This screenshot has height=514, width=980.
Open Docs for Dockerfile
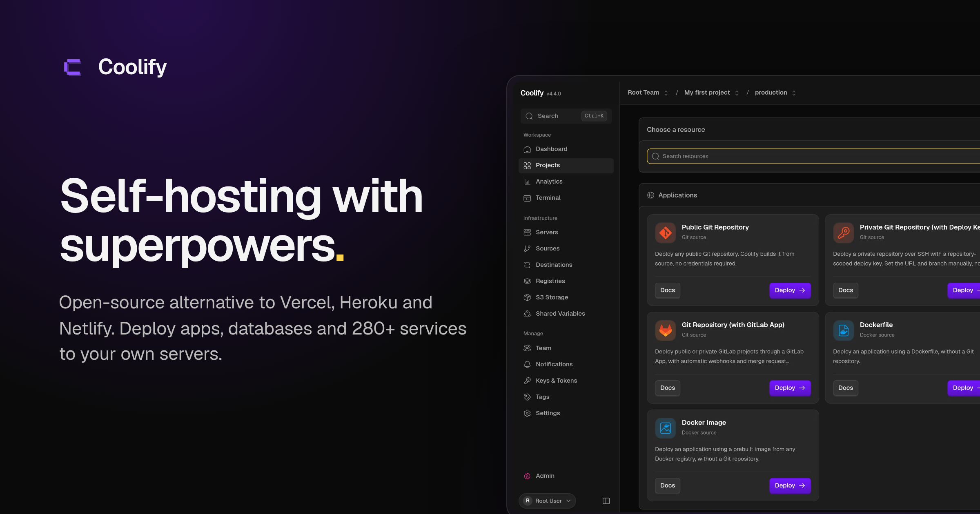pyautogui.click(x=845, y=388)
